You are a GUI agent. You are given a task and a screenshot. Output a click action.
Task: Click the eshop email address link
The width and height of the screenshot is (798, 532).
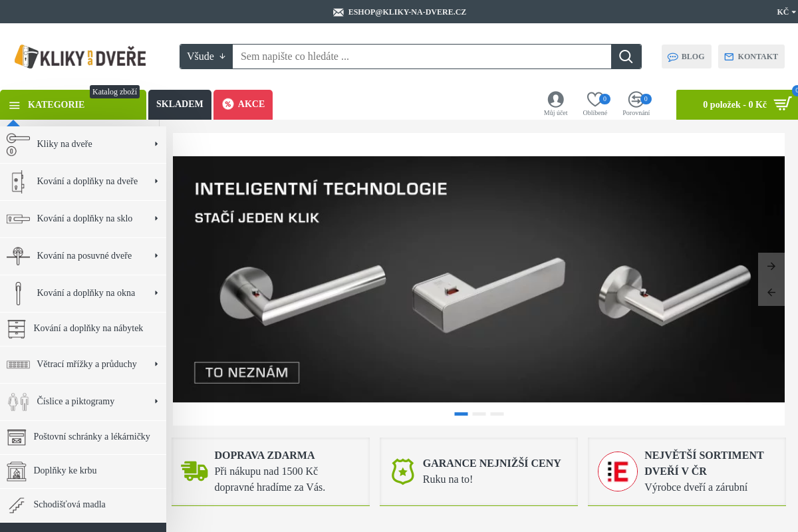coord(407,12)
